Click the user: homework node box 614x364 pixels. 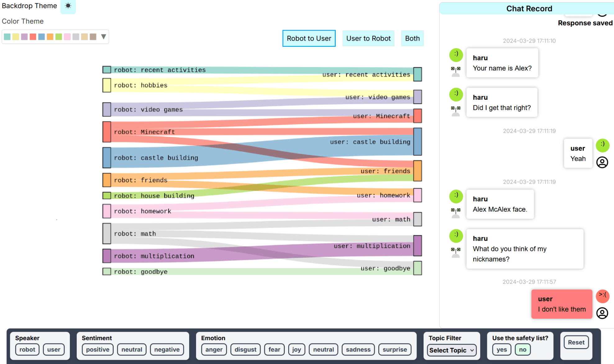pos(418,195)
